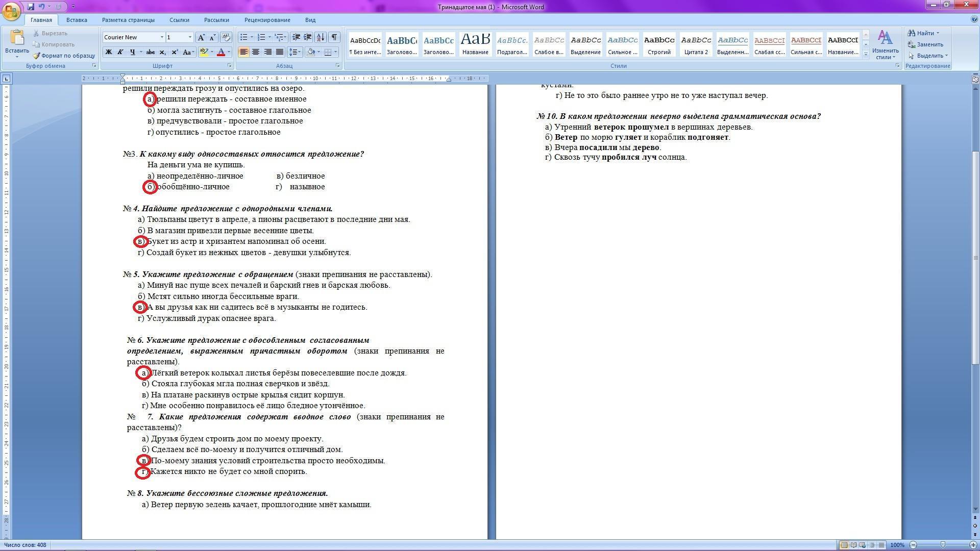Viewport: 980px width, 551px height.
Task: Show paragraph marks with pilcrow icon
Action: (x=334, y=37)
